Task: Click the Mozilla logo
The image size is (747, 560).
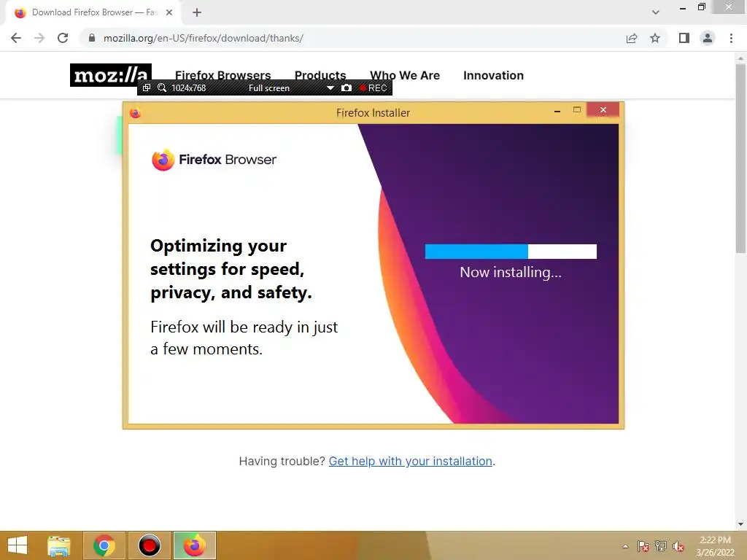Action: (111, 75)
